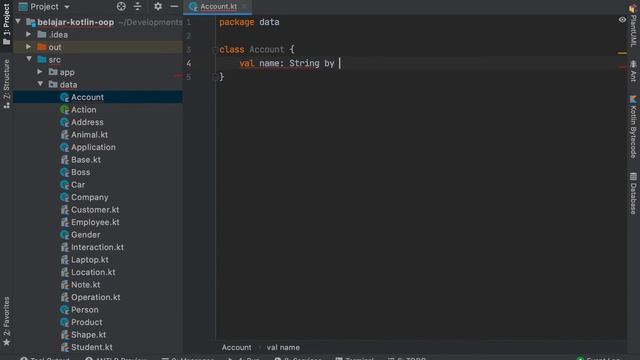The height and width of the screenshot is (360, 640).
Task: Open the Project panel settings gear
Action: click(158, 7)
